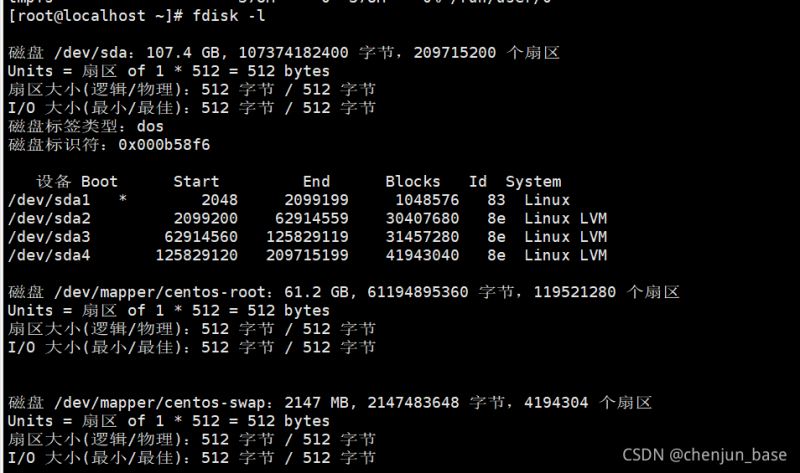Image resolution: width=800 pixels, height=473 pixels.
Task: Click the End column header
Action: click(x=316, y=182)
